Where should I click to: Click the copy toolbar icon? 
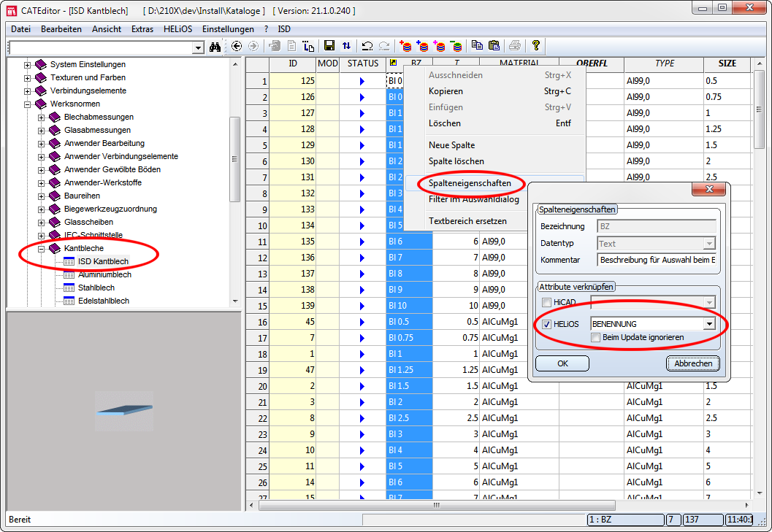pos(477,46)
